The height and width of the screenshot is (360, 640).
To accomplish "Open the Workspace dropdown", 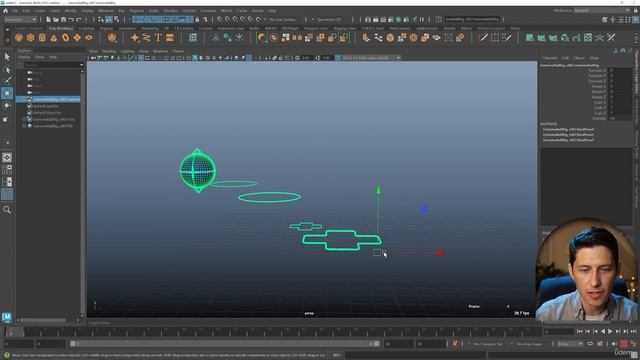I will [x=602, y=11].
